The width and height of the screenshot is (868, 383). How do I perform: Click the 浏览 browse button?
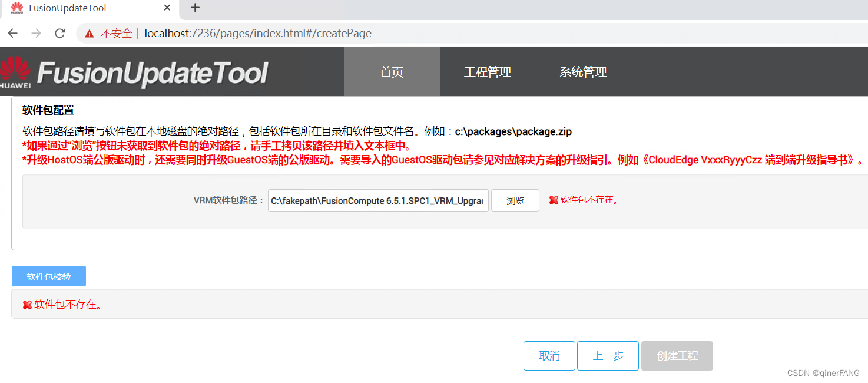(x=515, y=200)
